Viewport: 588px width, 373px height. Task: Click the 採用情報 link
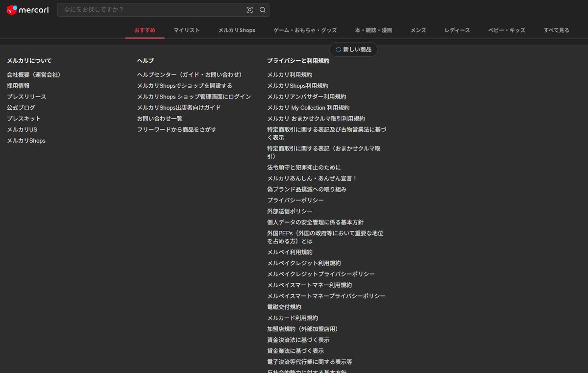(x=19, y=85)
